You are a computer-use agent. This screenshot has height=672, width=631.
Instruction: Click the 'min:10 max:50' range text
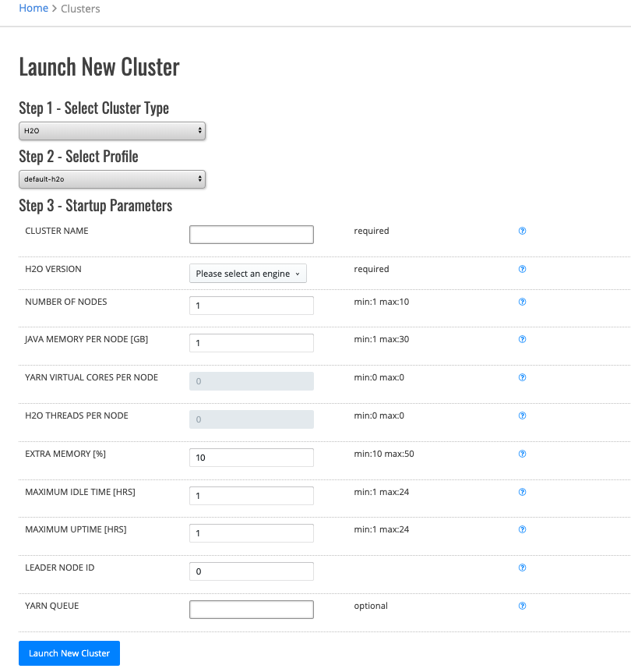[384, 454]
